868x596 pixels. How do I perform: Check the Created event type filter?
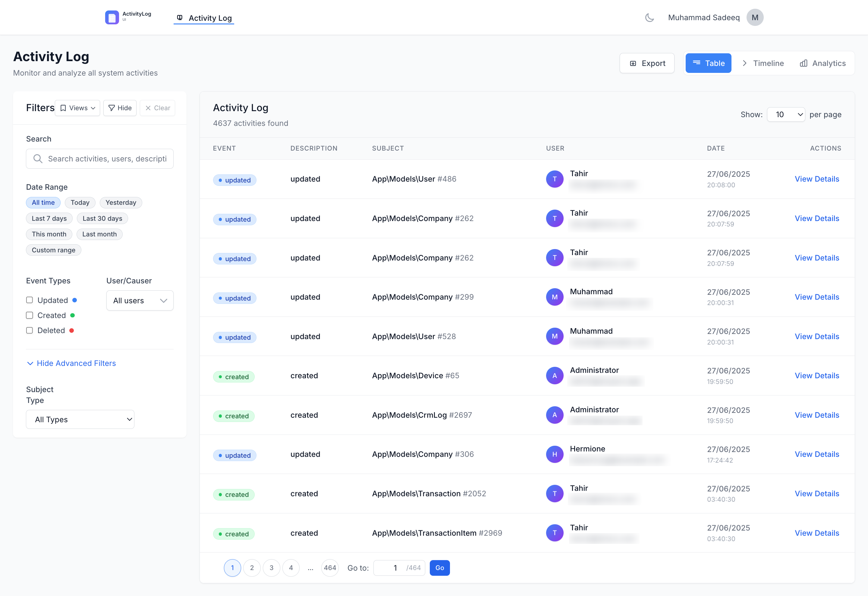click(x=30, y=315)
